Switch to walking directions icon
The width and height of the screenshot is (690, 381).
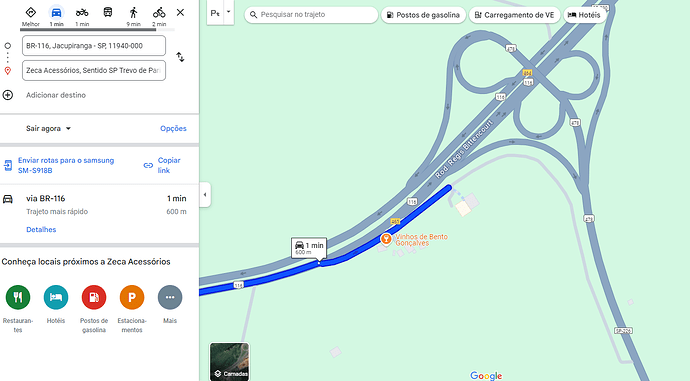(x=133, y=13)
